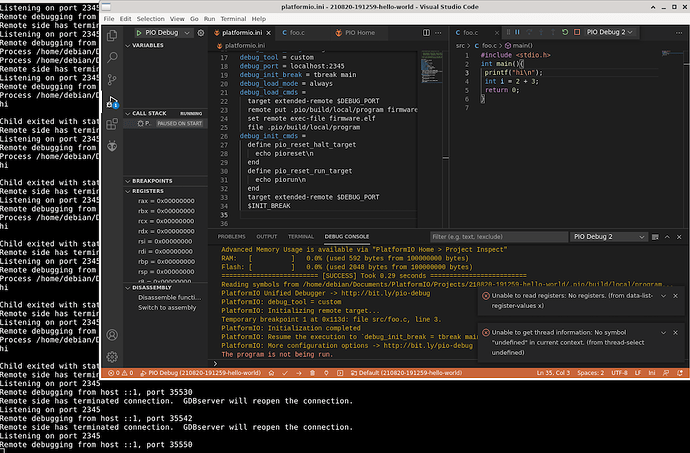
Task: Open the PlatformIO alien icon view
Action: click(x=112, y=146)
